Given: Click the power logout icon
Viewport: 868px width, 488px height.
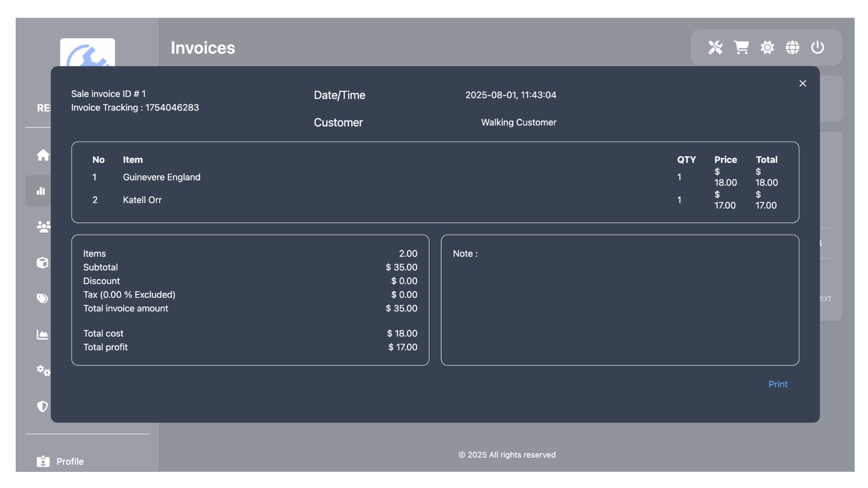Looking at the screenshot, I should (817, 47).
